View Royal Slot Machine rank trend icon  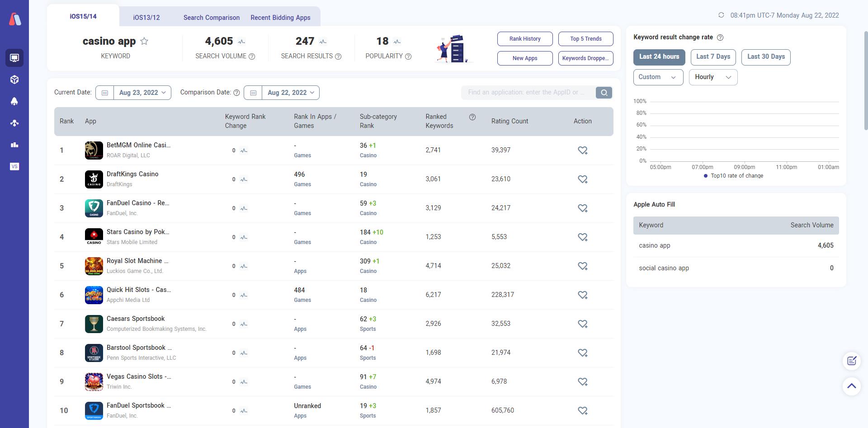[244, 266]
